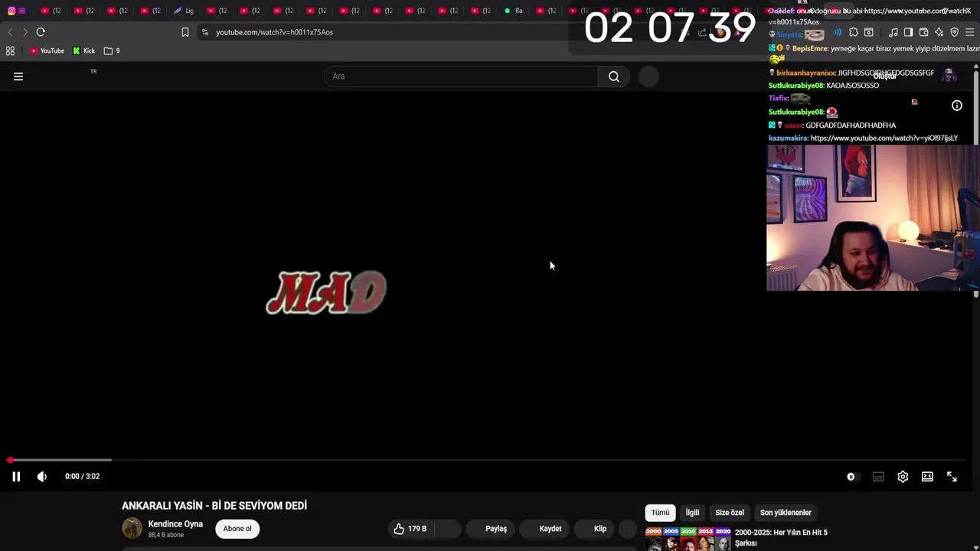
Task: Open the apps grid in bookmarks bar
Action: pyautogui.click(x=10, y=51)
